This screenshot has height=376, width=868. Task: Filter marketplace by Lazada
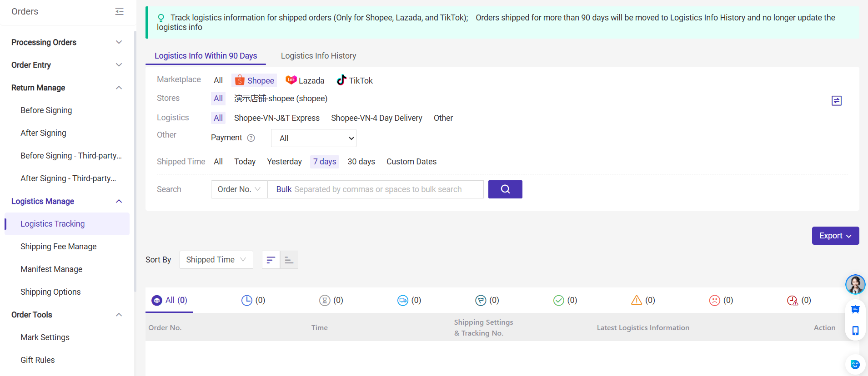(305, 80)
